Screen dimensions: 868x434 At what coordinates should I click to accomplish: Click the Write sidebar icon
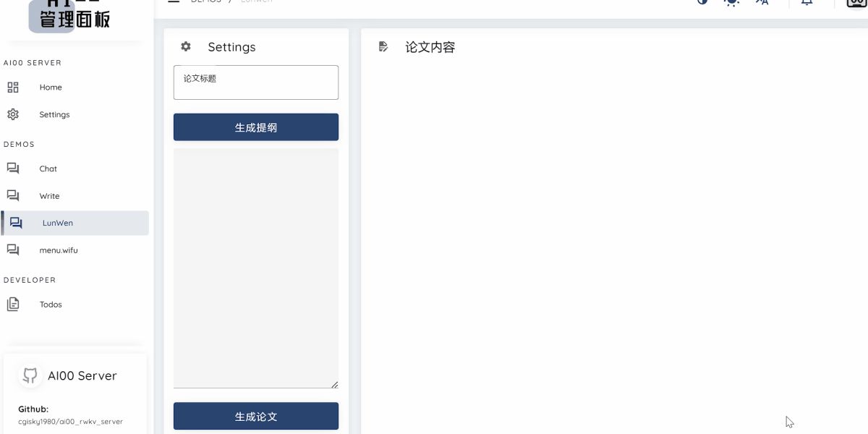pyautogui.click(x=13, y=195)
